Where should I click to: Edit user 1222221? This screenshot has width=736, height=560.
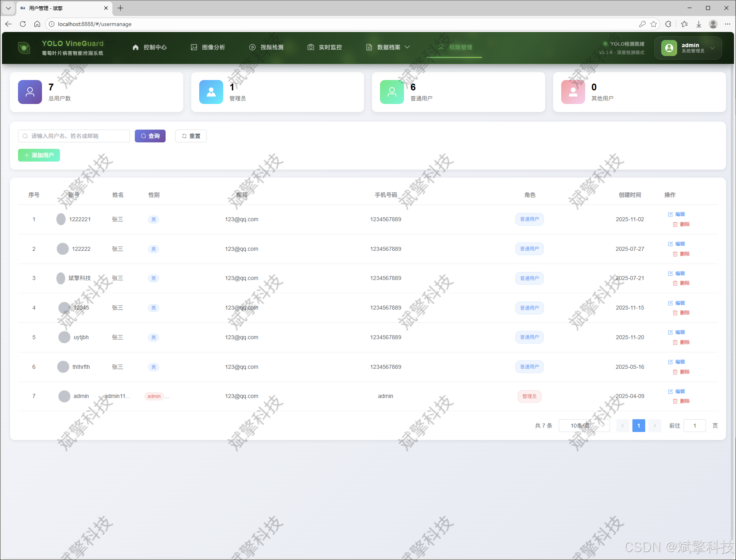click(x=676, y=214)
